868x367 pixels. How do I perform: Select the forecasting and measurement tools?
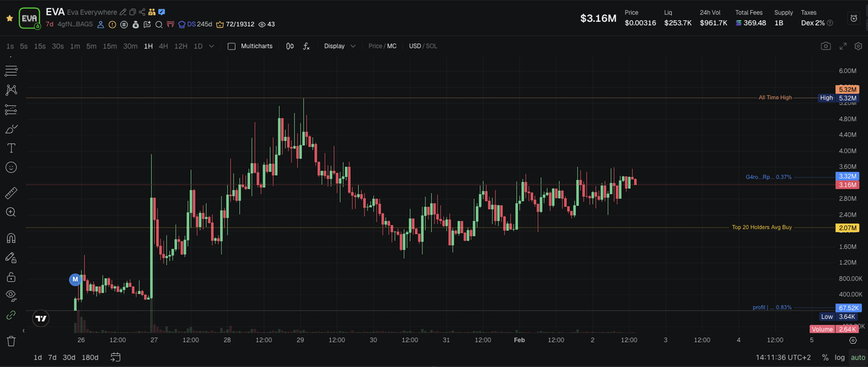[11, 110]
